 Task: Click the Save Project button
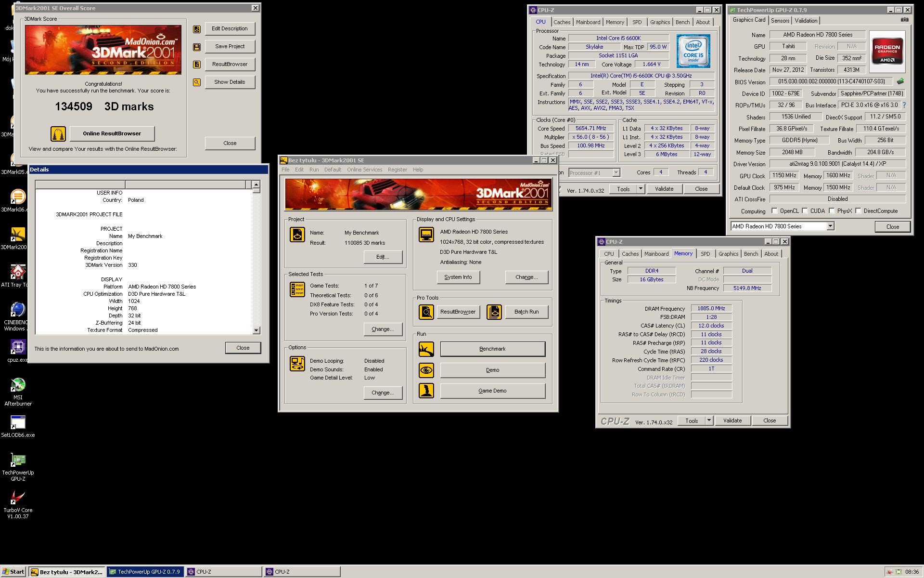[230, 47]
